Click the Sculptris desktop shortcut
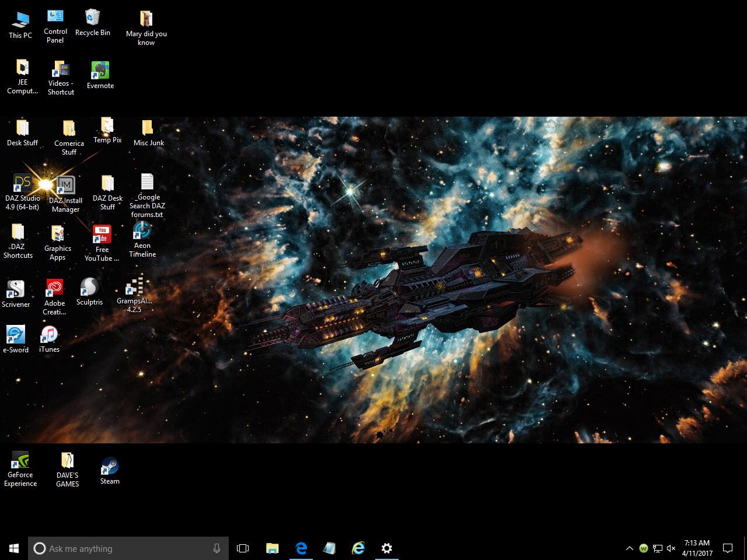747x560 pixels. [89, 292]
